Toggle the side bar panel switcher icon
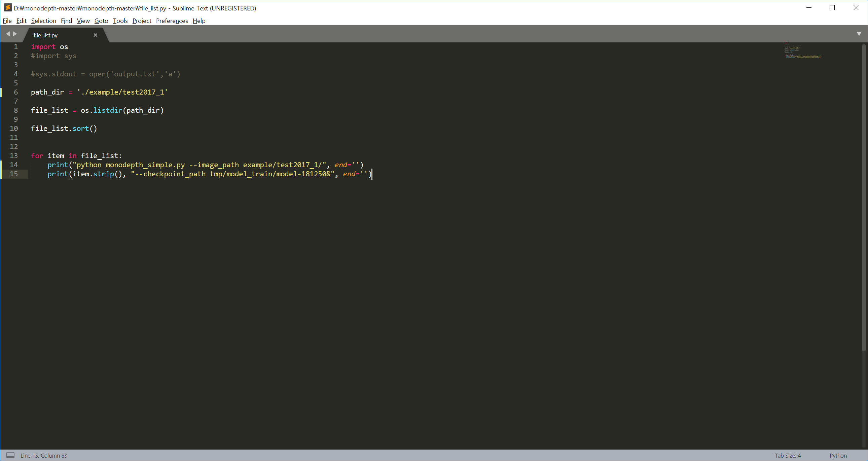This screenshot has height=461, width=868. [x=10, y=455]
